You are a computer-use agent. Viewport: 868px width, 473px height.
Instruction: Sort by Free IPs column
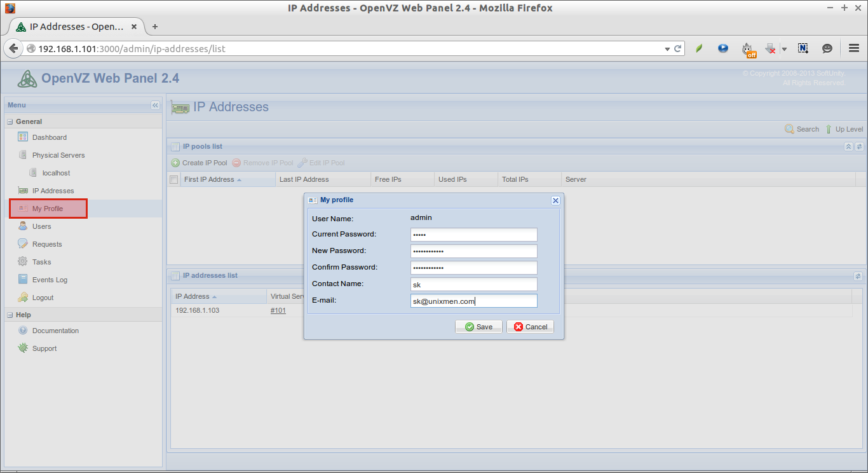click(x=402, y=179)
